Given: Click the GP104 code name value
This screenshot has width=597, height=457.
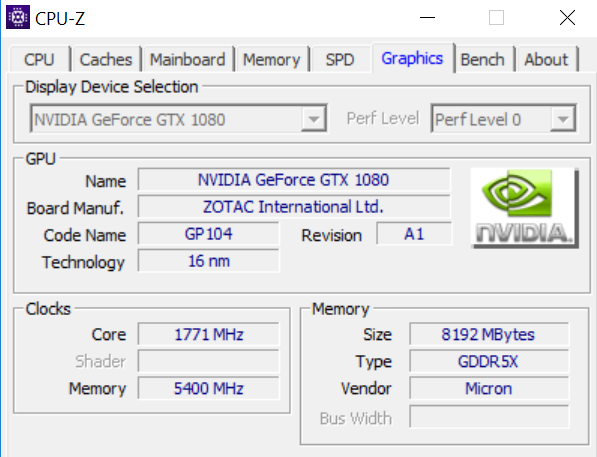Looking at the screenshot, I should (x=209, y=233).
